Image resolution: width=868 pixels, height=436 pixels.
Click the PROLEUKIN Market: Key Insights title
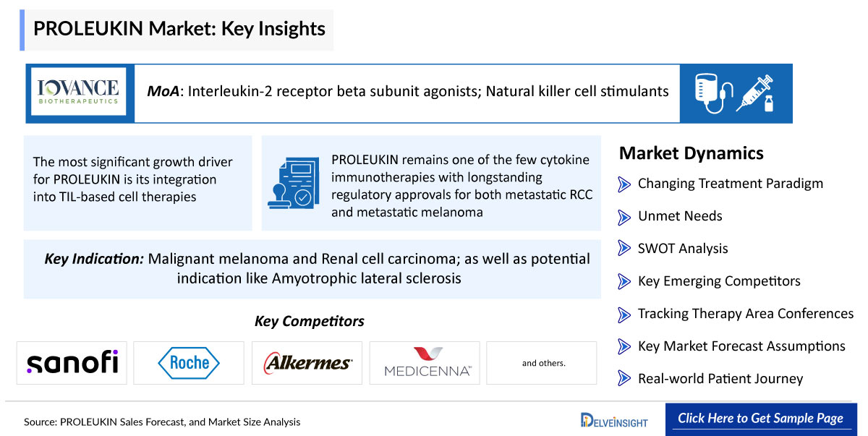[179, 30]
